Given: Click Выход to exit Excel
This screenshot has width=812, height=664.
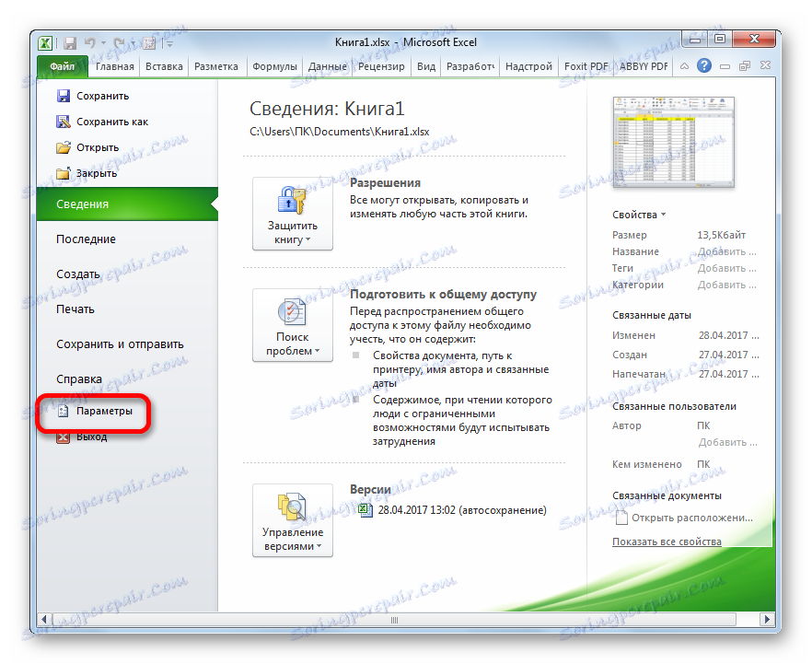Looking at the screenshot, I should pos(92,437).
